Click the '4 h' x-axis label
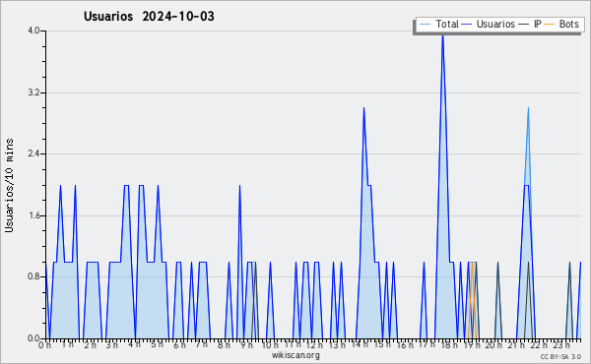 pyautogui.click(x=135, y=344)
